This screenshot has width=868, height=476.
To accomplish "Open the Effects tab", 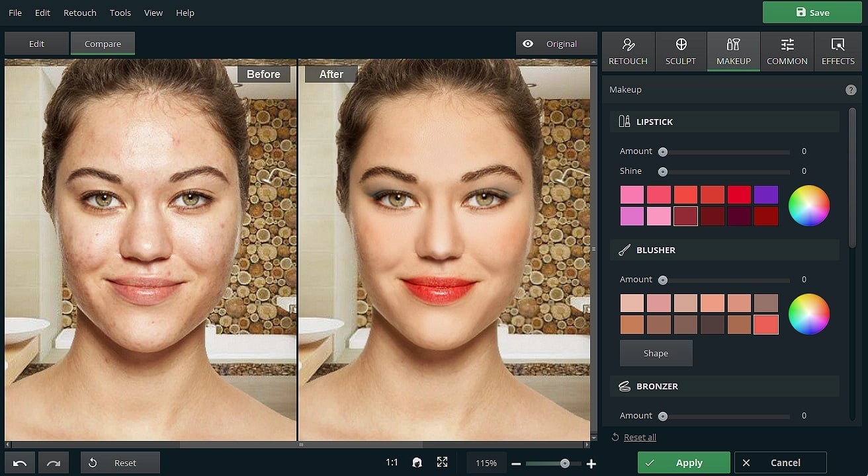I will pyautogui.click(x=838, y=52).
